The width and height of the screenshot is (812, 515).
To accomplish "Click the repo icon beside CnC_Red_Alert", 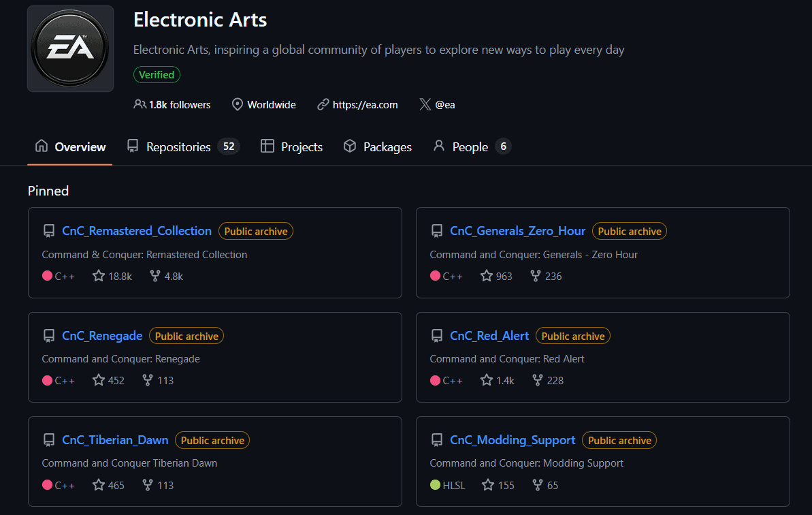I will pyautogui.click(x=436, y=336).
